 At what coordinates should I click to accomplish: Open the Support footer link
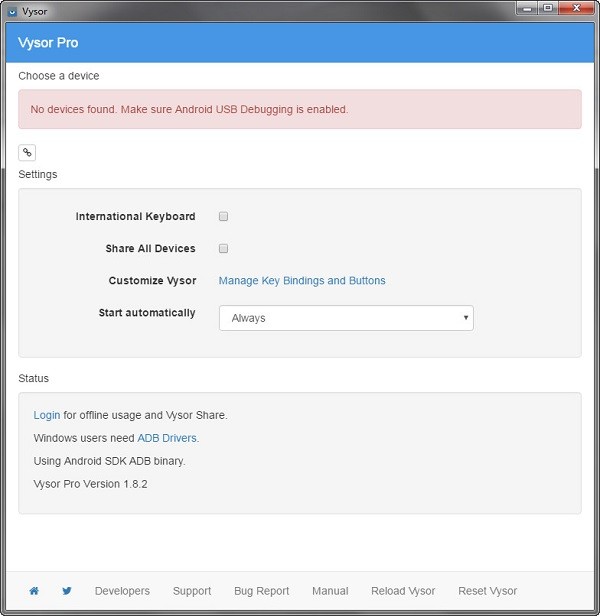pos(192,591)
